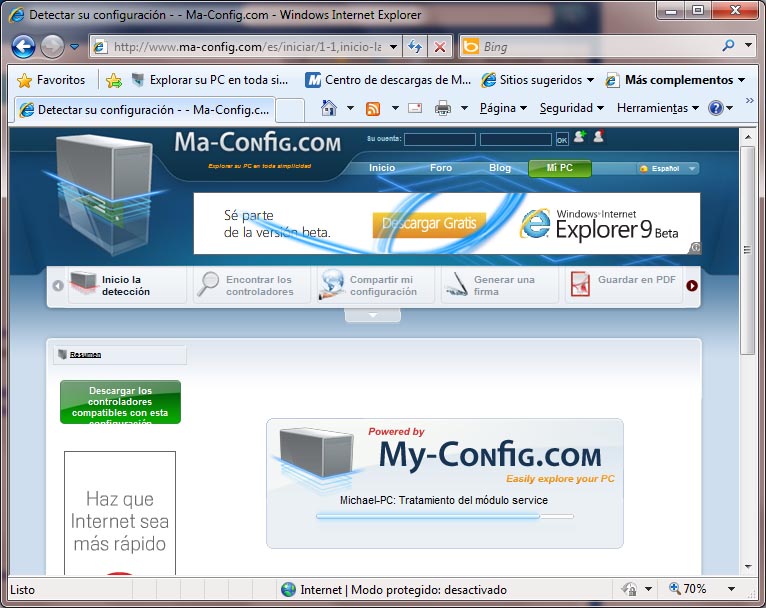This screenshot has height=608, width=766.
Task: Click the account username field
Action: (x=440, y=140)
